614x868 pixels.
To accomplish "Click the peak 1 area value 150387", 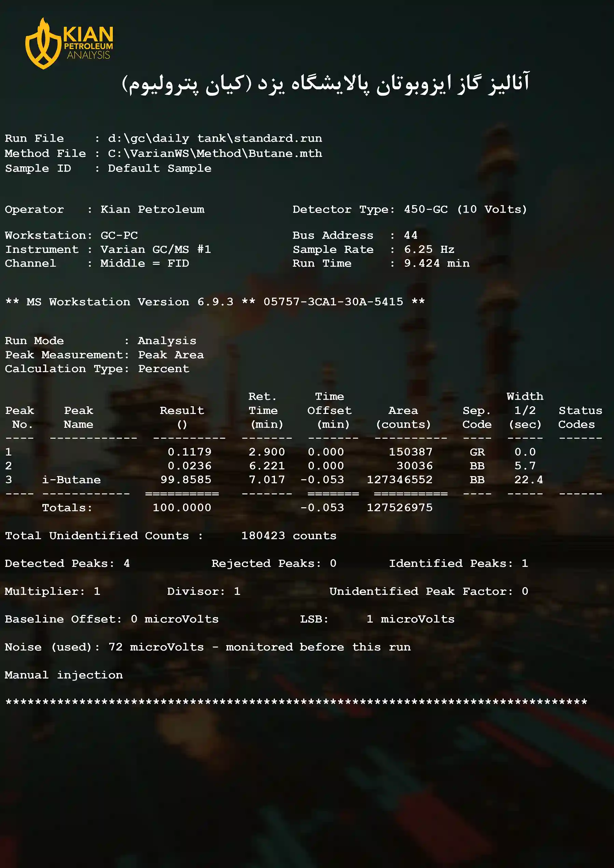I will 410,452.
